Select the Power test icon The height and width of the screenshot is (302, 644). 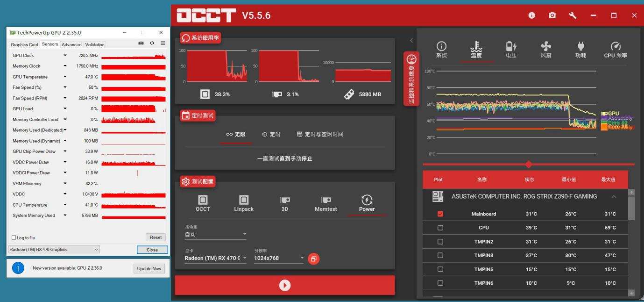(367, 200)
